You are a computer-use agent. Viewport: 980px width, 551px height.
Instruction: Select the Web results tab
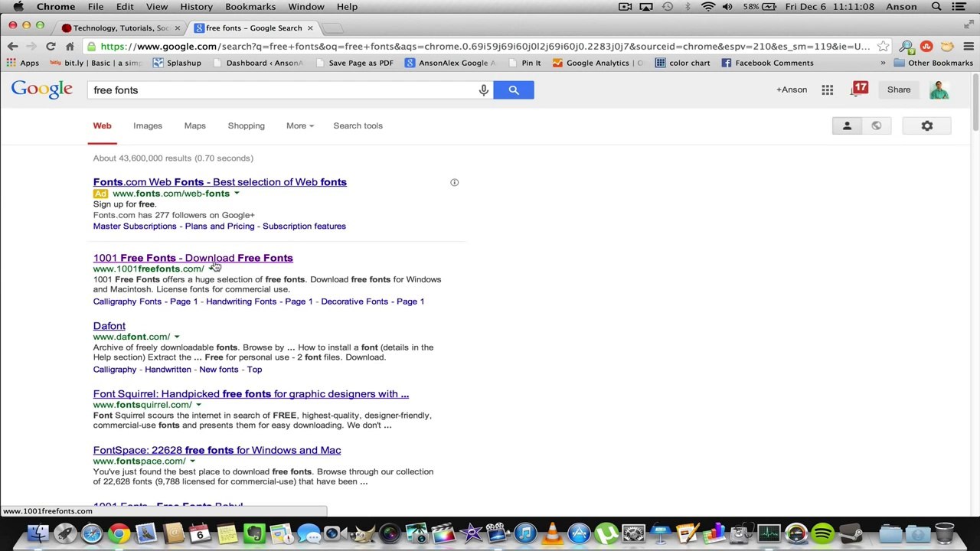tap(102, 126)
